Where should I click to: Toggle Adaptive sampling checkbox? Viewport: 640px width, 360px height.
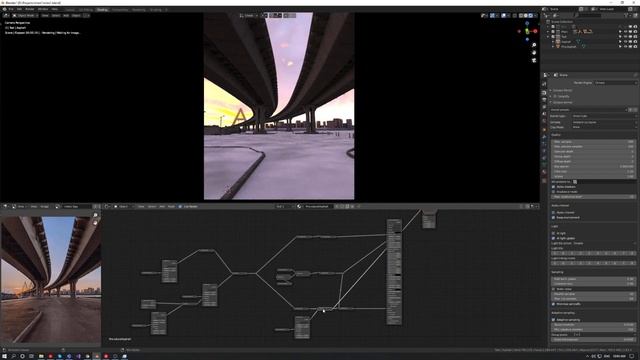pos(553,320)
